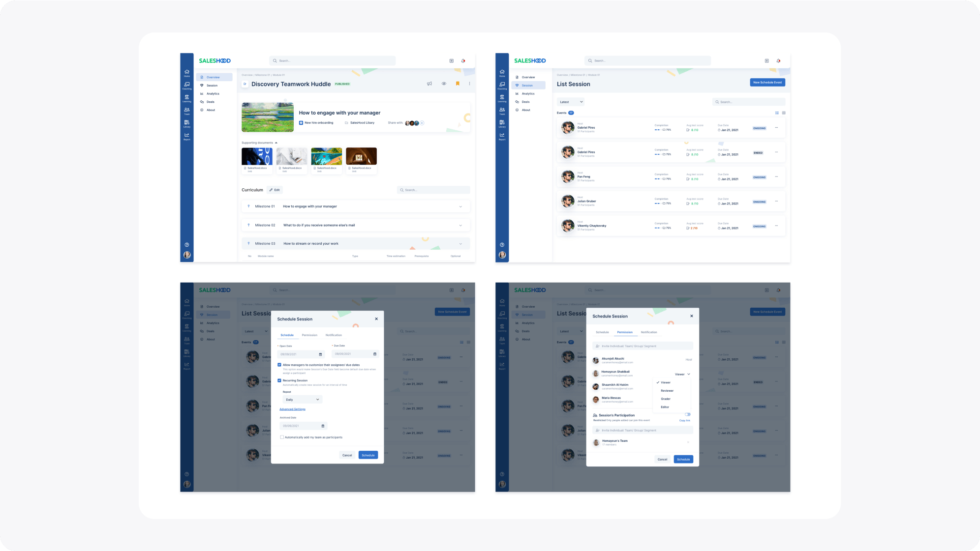Image resolution: width=980 pixels, height=551 pixels.
Task: Choose Reviewer from the role list
Action: [x=667, y=391]
